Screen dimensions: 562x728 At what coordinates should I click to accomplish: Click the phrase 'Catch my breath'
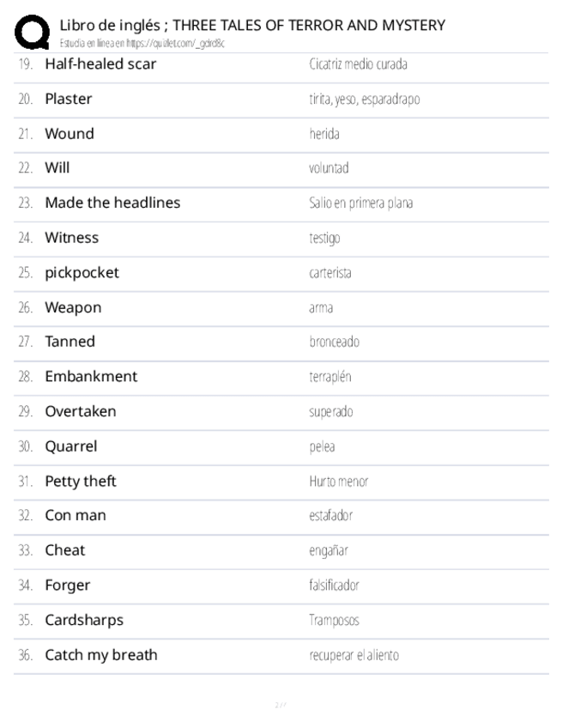click(101, 655)
